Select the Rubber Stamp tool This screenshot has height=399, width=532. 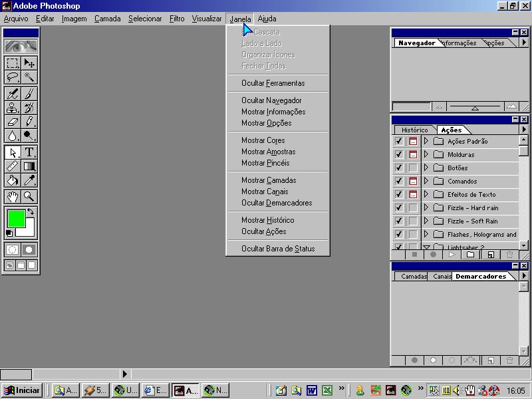pyautogui.click(x=13, y=108)
